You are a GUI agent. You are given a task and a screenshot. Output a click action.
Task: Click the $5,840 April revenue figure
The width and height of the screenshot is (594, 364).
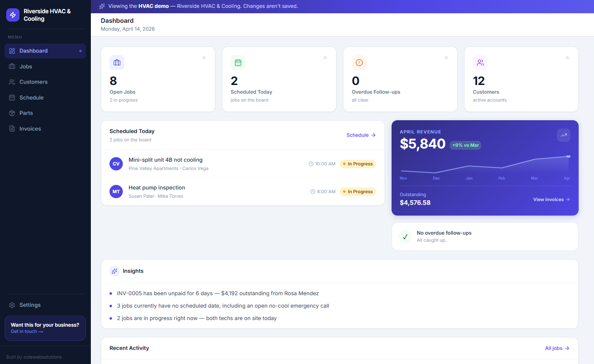point(423,144)
